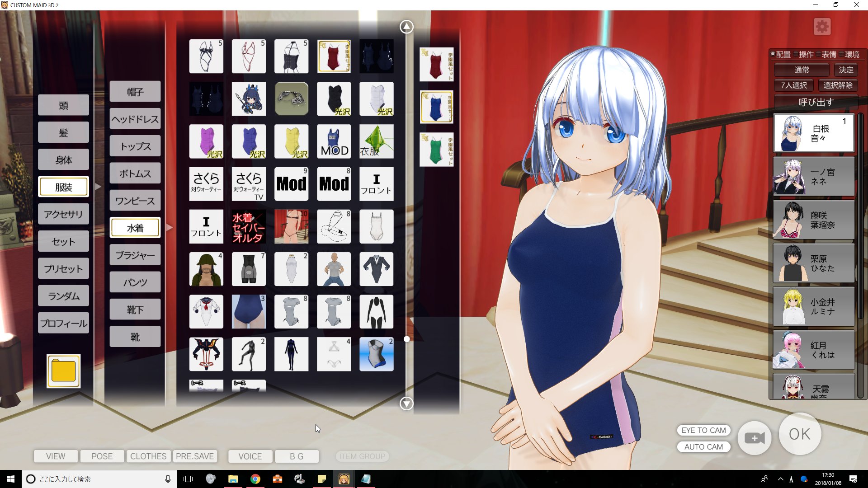The image size is (868, 488).
Task: Select maid 小金井 ルミナ
Action: [x=814, y=306]
